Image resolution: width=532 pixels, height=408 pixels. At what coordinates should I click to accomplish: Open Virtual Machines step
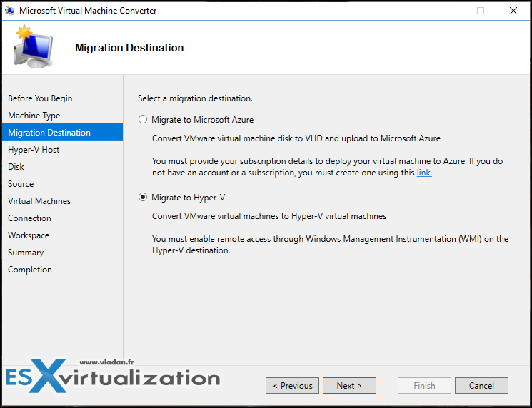(39, 201)
